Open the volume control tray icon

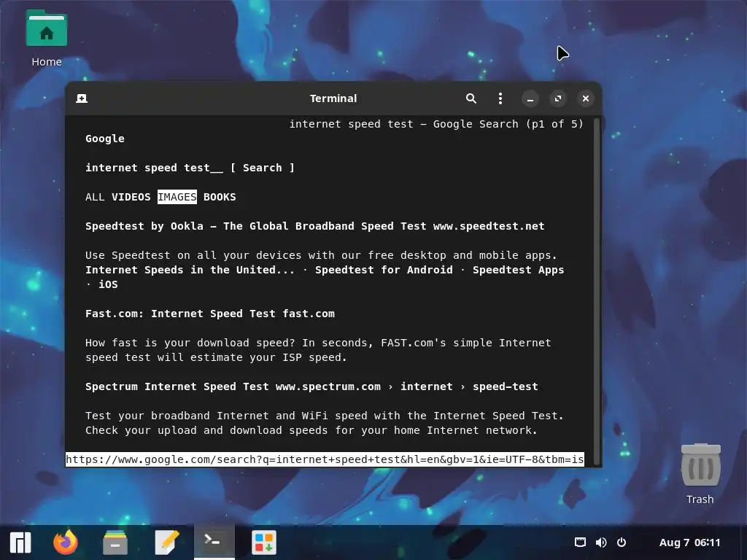pos(601,542)
